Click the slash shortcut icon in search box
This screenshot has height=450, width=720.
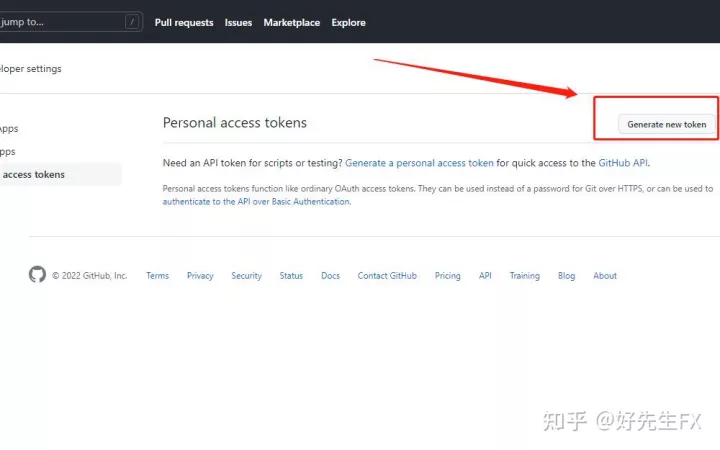click(x=132, y=22)
